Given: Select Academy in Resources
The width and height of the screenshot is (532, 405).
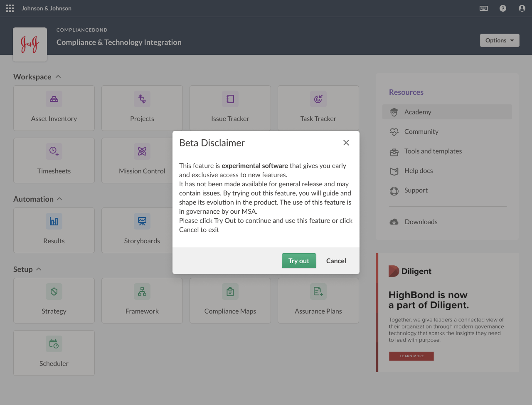Looking at the screenshot, I should (418, 112).
